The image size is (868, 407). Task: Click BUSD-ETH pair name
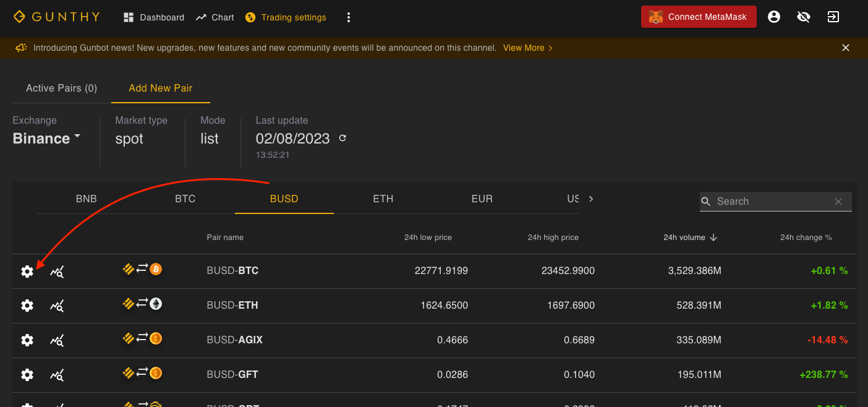pyautogui.click(x=232, y=306)
